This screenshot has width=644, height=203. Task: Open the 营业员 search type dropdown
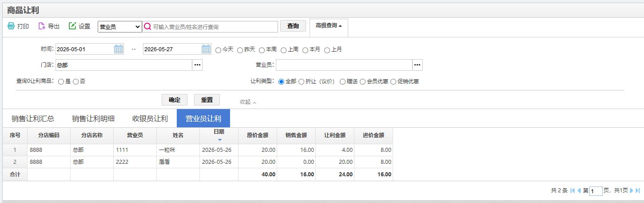point(119,27)
